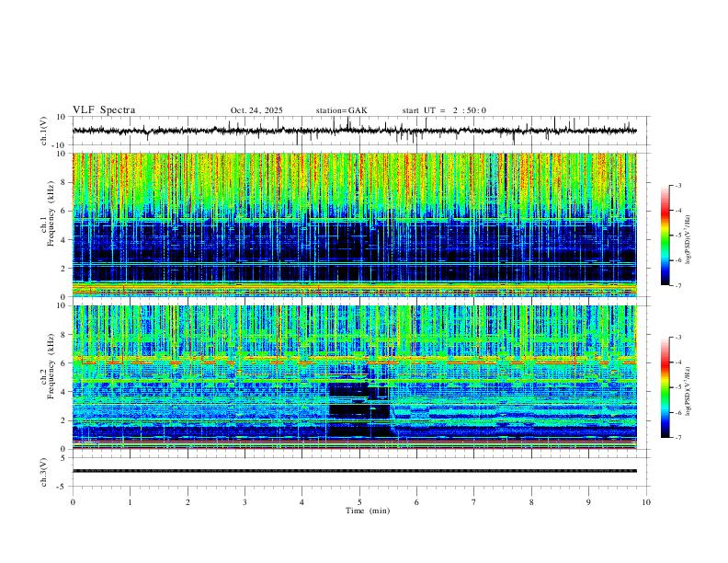The width and height of the screenshot is (728, 563).
Task: Click time axis tick label "6"
Action: [x=416, y=502]
